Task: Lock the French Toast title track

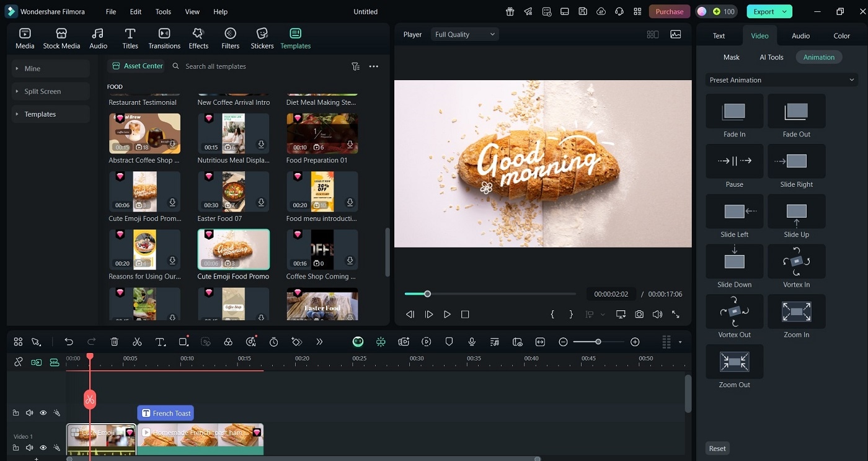Action: pos(16,413)
